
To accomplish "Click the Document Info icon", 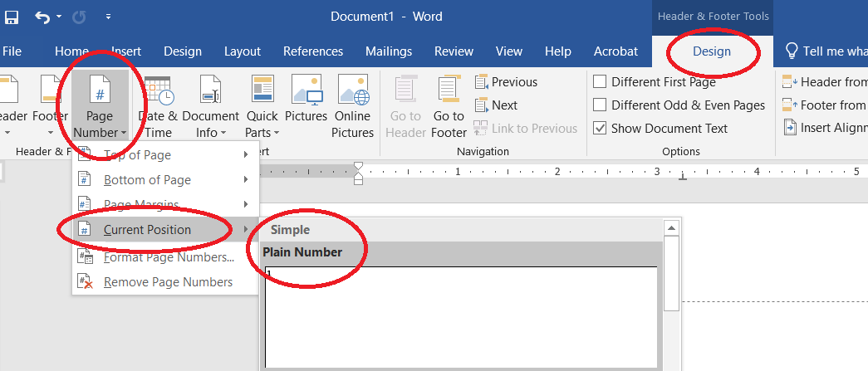I will [211, 90].
